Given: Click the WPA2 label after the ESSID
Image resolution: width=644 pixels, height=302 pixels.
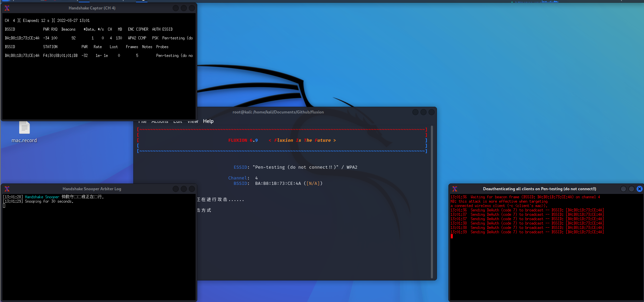Looking at the screenshot, I should click(x=352, y=167).
